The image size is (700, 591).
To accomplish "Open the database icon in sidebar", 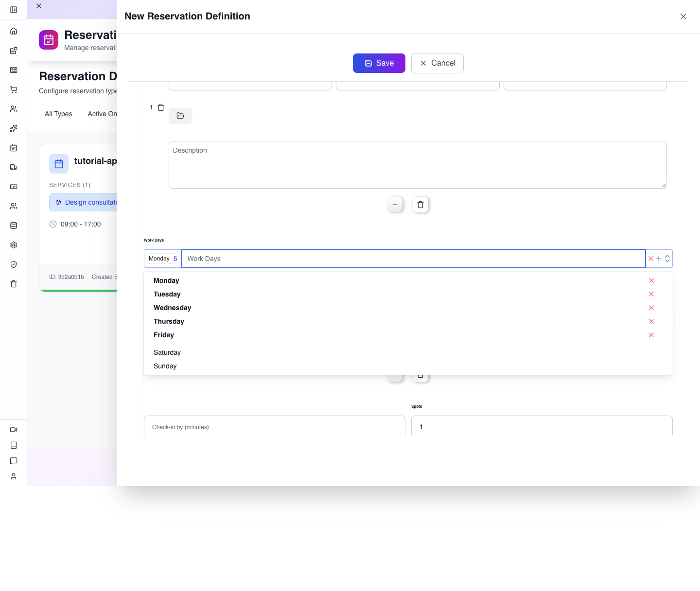I will [x=14, y=226].
